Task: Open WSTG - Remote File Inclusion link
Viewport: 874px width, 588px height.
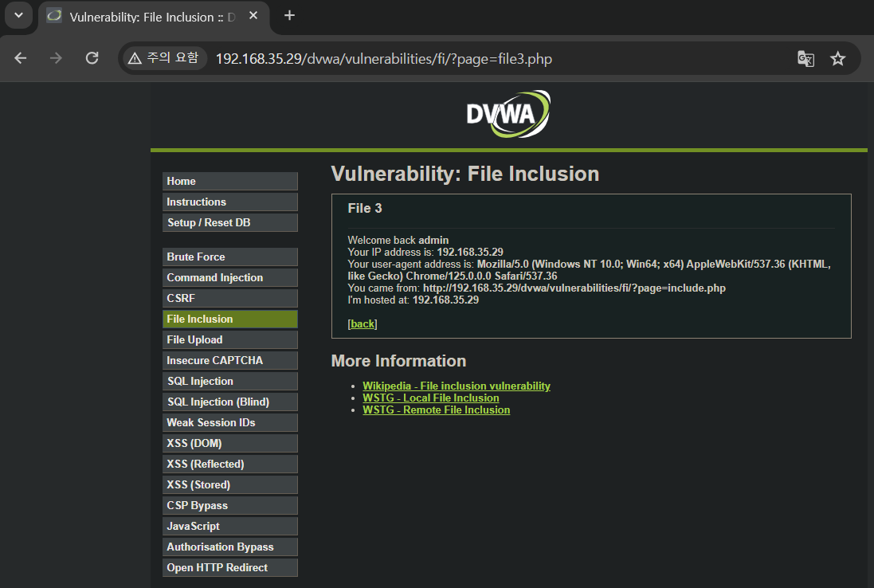Action: [436, 410]
